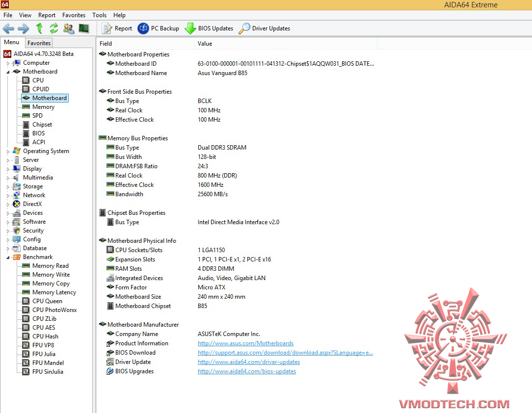Select the Chipset icon in tree
Image resolution: width=532 pixels, height=413 pixels.
26,125
